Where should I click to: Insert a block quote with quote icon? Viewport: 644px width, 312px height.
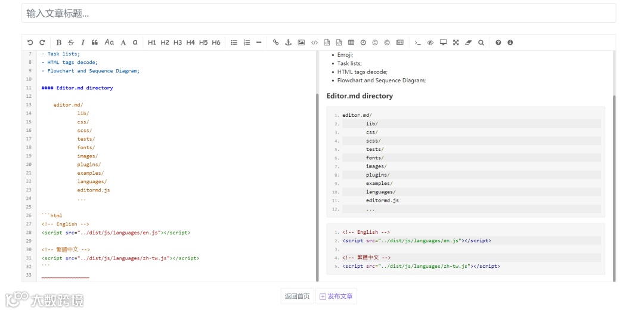click(x=95, y=42)
